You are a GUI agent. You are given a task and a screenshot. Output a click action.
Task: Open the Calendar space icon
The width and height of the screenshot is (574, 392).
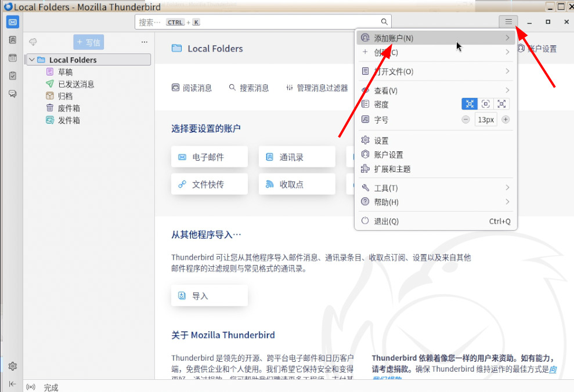(12, 58)
